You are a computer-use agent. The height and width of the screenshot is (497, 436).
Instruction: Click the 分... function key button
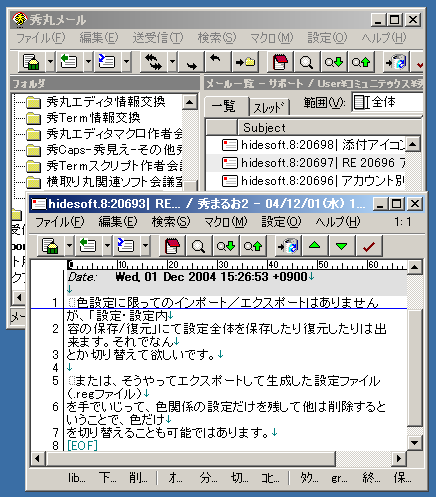click(x=209, y=478)
